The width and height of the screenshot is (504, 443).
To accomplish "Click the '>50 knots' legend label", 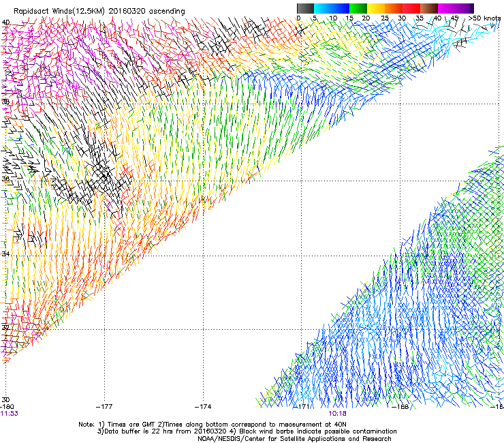I will 484,18.
